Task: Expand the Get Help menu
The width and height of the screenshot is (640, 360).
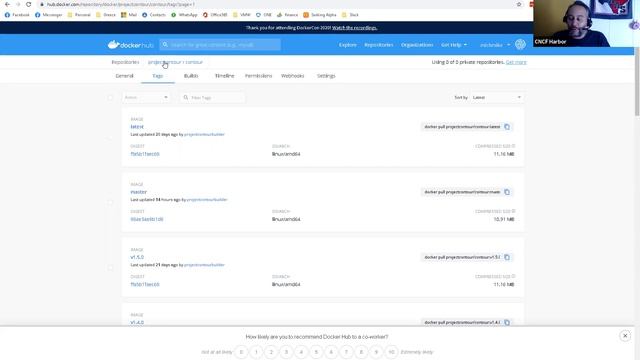Action: tap(454, 45)
